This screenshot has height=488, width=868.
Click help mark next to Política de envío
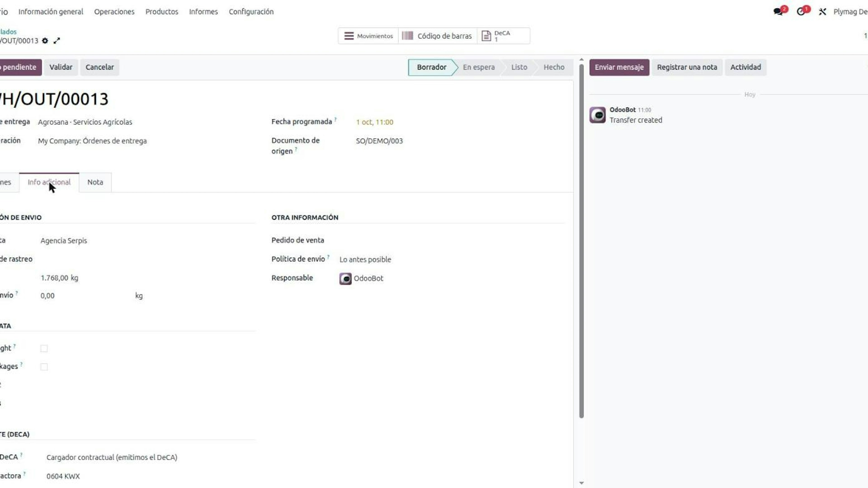pos(328,257)
